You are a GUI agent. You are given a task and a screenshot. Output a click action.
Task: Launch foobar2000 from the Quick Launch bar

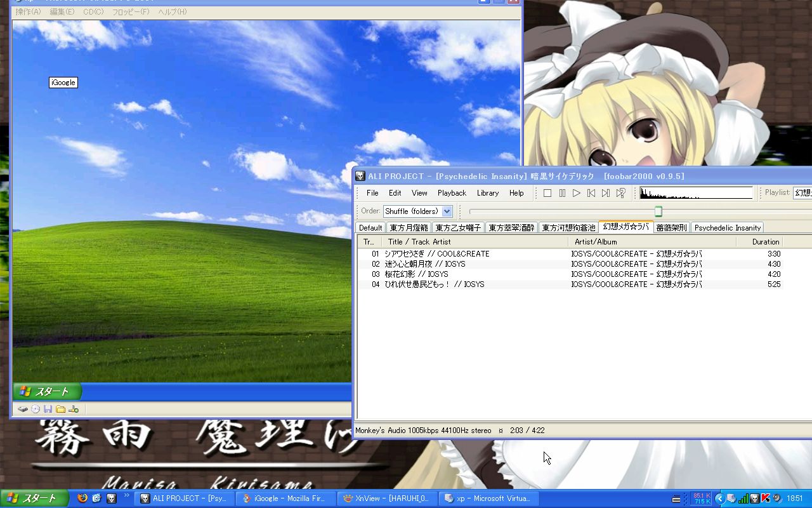[x=112, y=498]
